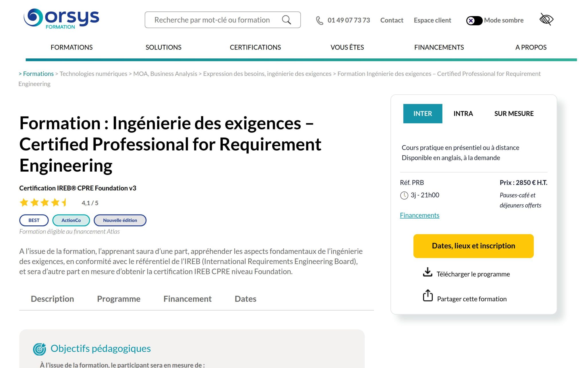Open the Dates section tab
This screenshot has width=588, height=368.
(x=245, y=299)
